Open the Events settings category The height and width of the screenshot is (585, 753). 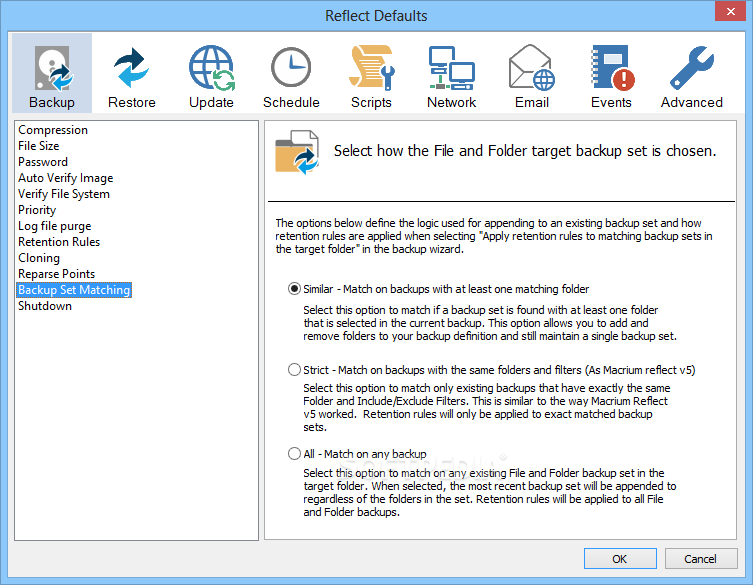611,73
